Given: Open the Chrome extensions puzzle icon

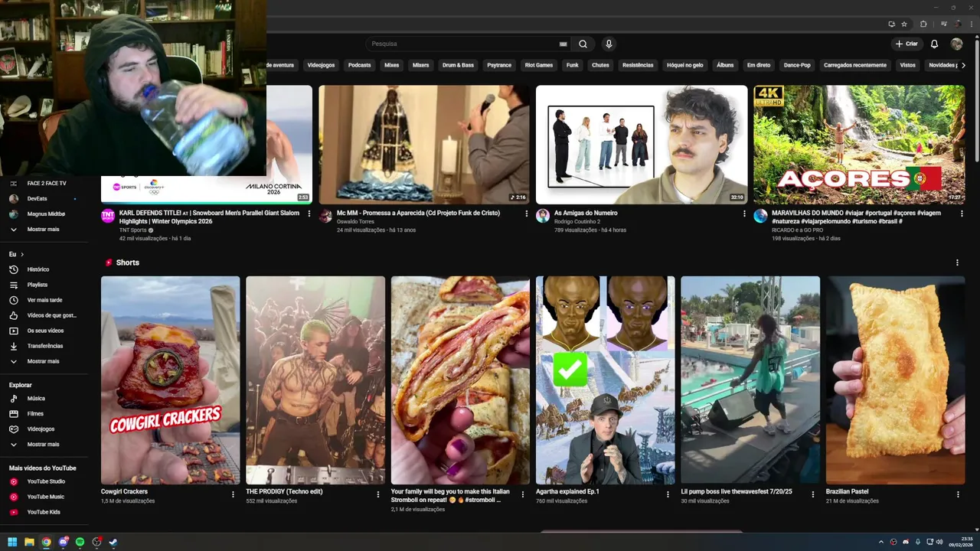Looking at the screenshot, I should tap(923, 24).
